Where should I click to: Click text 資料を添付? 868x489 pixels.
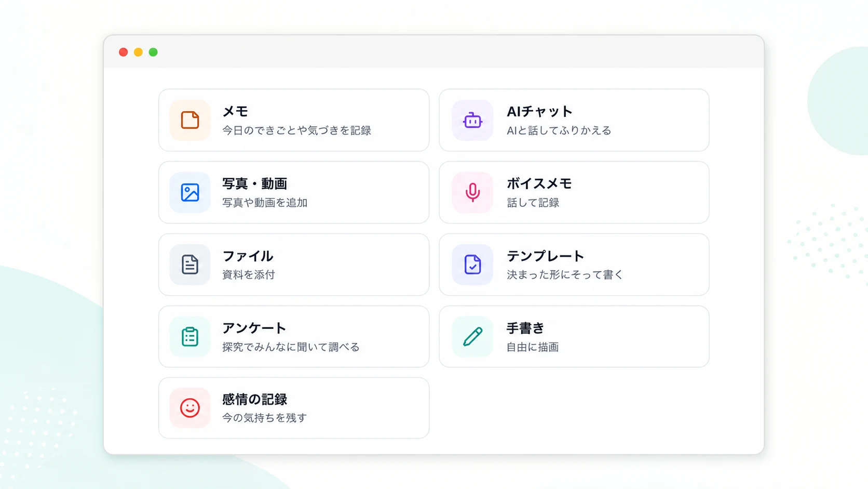pos(248,274)
